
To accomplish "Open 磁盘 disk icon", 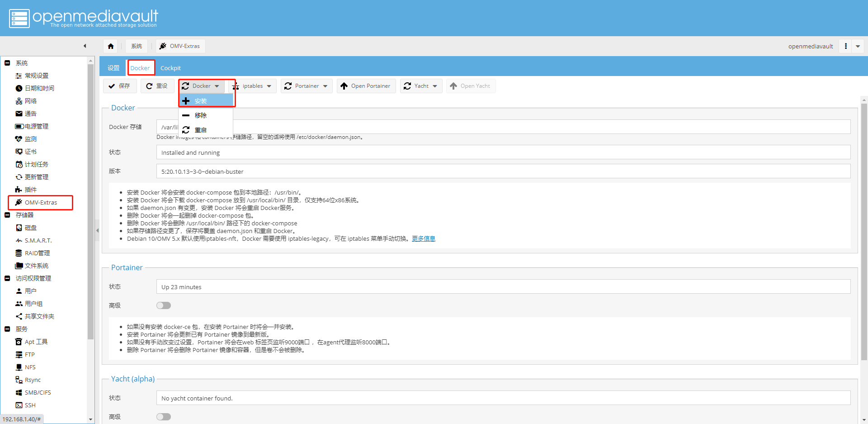I will [19, 228].
